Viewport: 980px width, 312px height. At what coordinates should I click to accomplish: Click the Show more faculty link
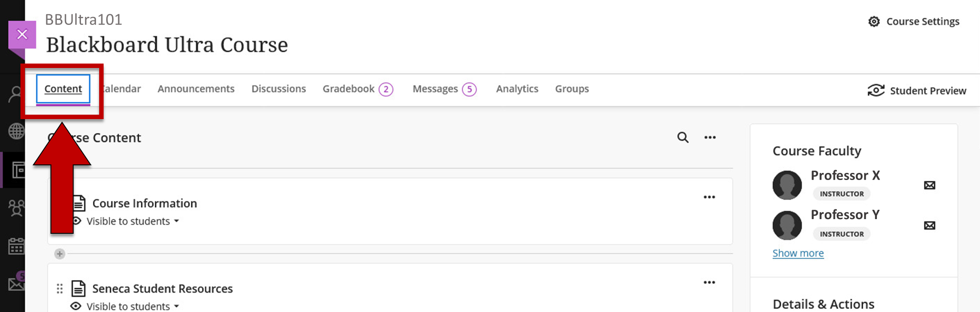pos(798,253)
